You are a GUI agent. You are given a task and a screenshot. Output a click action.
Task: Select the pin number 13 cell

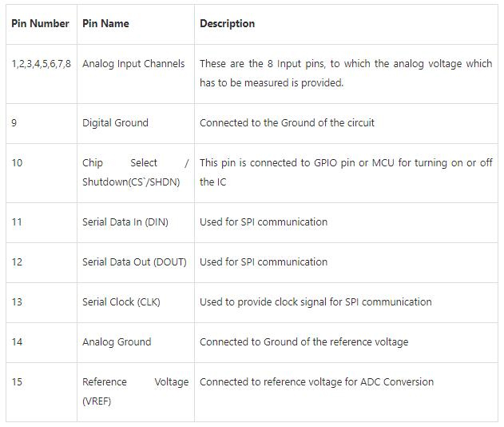pyautogui.click(x=17, y=301)
